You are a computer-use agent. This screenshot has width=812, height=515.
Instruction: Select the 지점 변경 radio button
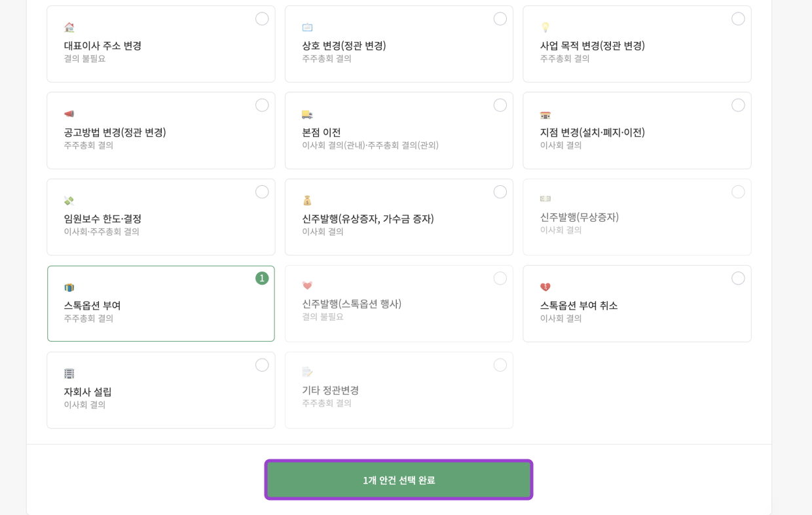pyautogui.click(x=738, y=105)
